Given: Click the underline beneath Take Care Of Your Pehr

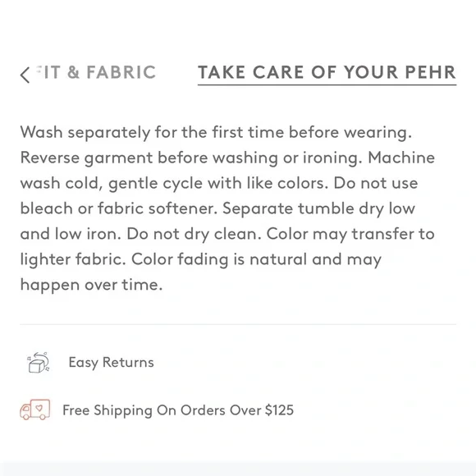Looking at the screenshot, I should [x=327, y=85].
